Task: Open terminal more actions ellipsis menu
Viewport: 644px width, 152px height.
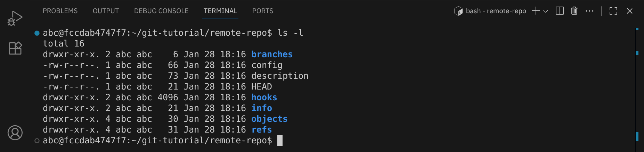Action: pyautogui.click(x=589, y=11)
